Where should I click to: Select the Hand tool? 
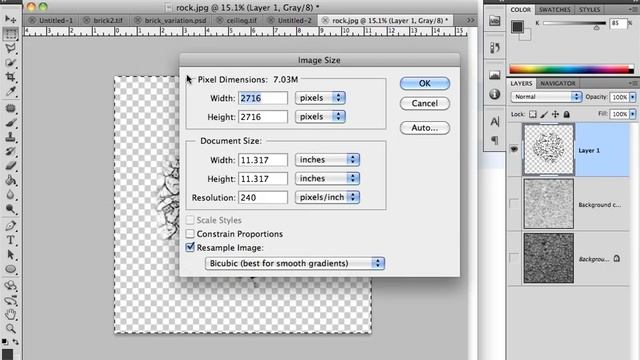tap(10, 314)
